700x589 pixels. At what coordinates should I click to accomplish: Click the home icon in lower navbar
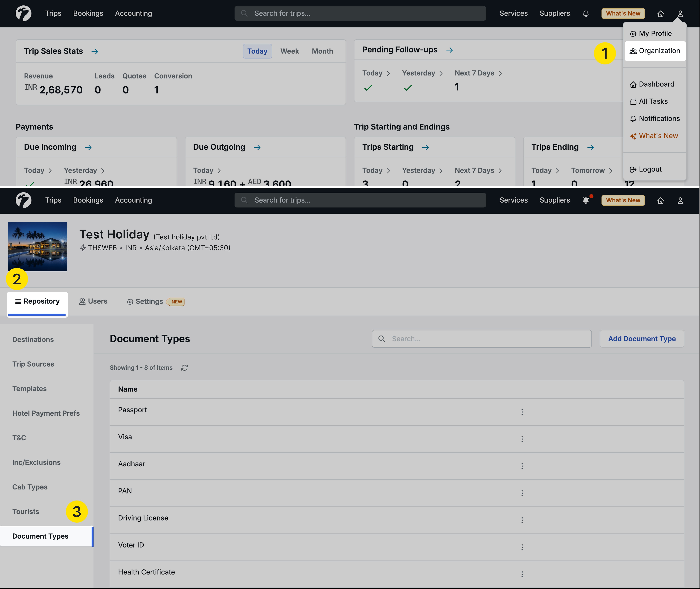tap(660, 200)
